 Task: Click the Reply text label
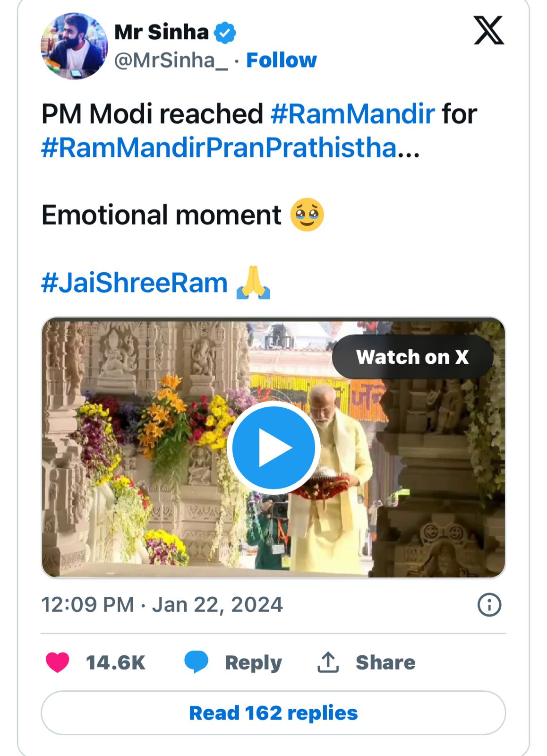click(253, 662)
